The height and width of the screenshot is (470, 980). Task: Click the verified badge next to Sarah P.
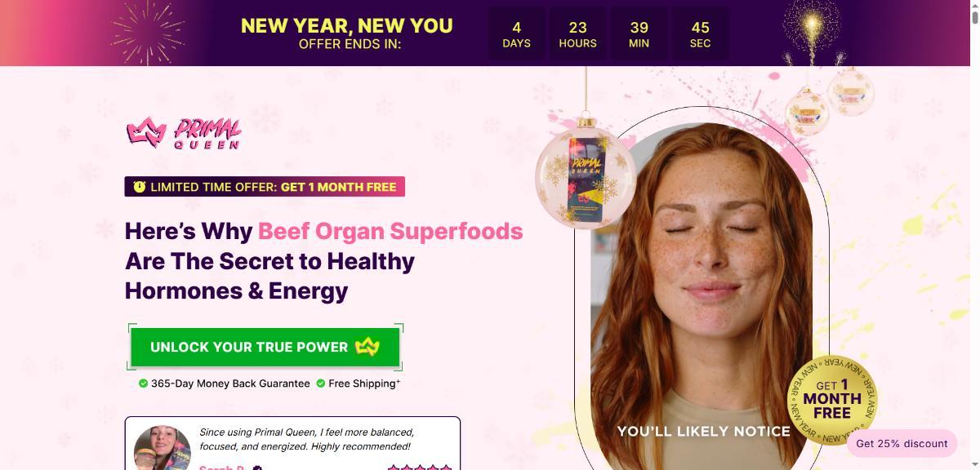(257, 468)
